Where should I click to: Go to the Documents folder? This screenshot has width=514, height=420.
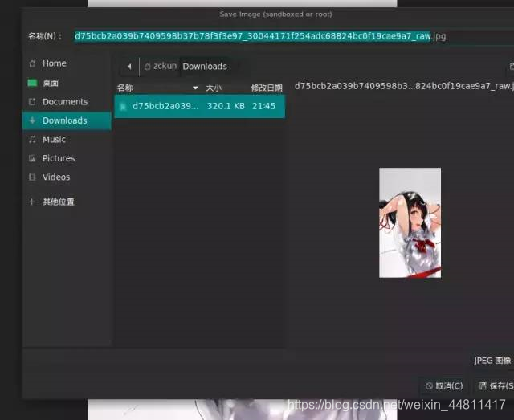tap(67, 102)
